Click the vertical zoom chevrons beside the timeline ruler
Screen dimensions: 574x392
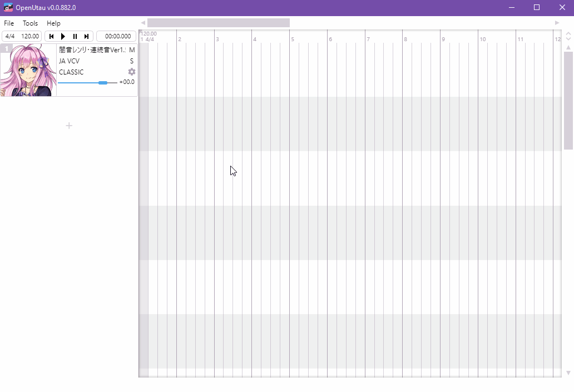[x=568, y=36]
